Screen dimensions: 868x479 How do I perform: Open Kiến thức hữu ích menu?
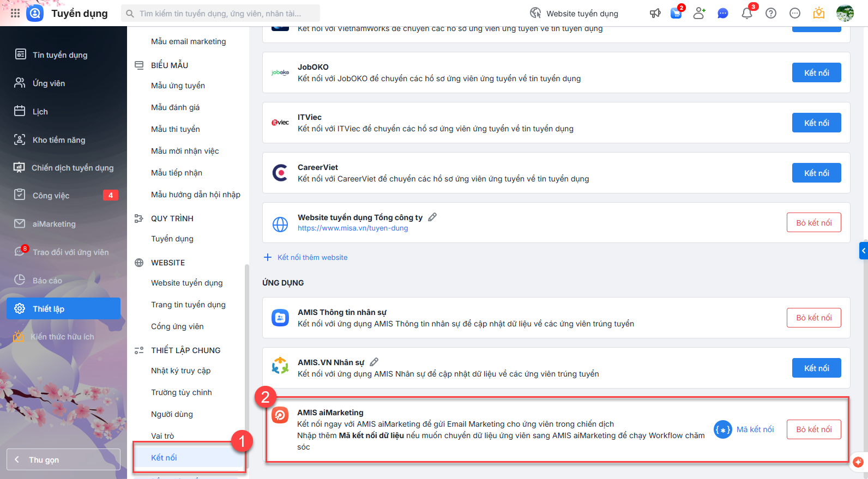63,336
